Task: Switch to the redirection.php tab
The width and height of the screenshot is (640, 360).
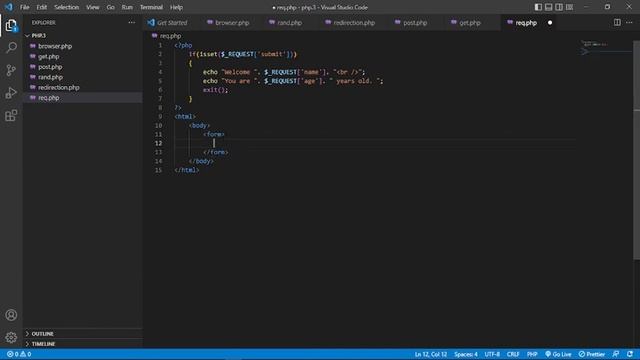Action: (x=353, y=23)
